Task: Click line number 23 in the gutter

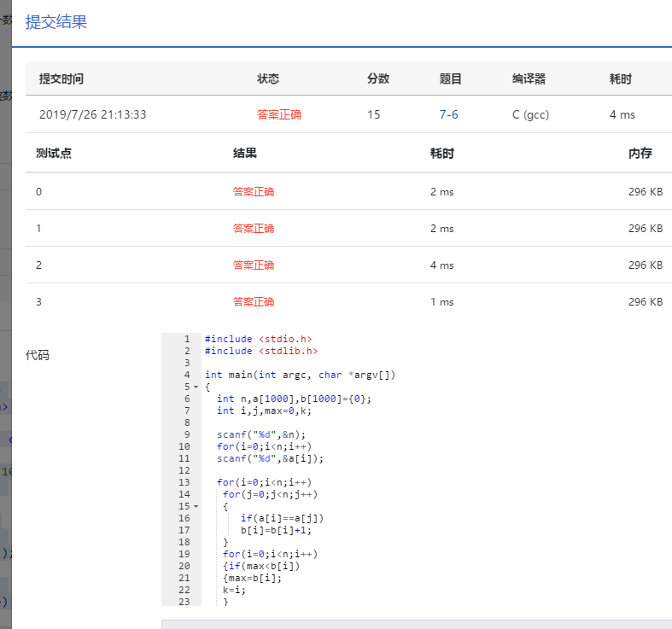Action: [184, 602]
